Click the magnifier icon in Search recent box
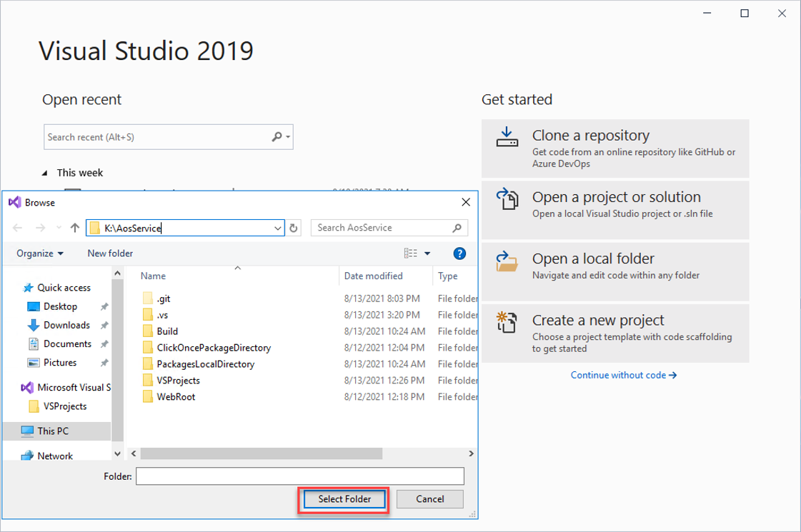The width and height of the screenshot is (801, 532). pos(277,137)
